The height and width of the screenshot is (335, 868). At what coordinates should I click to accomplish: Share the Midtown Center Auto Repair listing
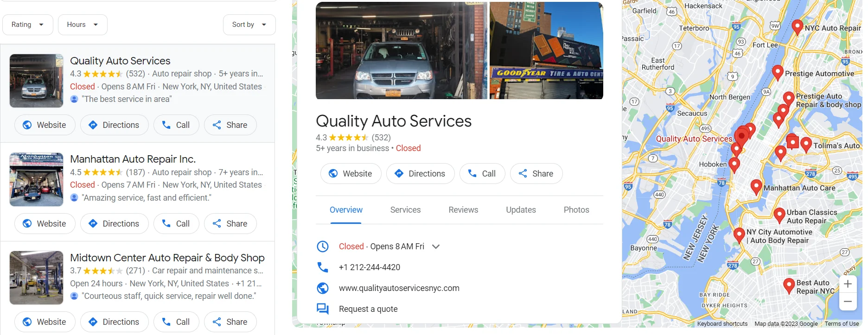click(x=230, y=322)
